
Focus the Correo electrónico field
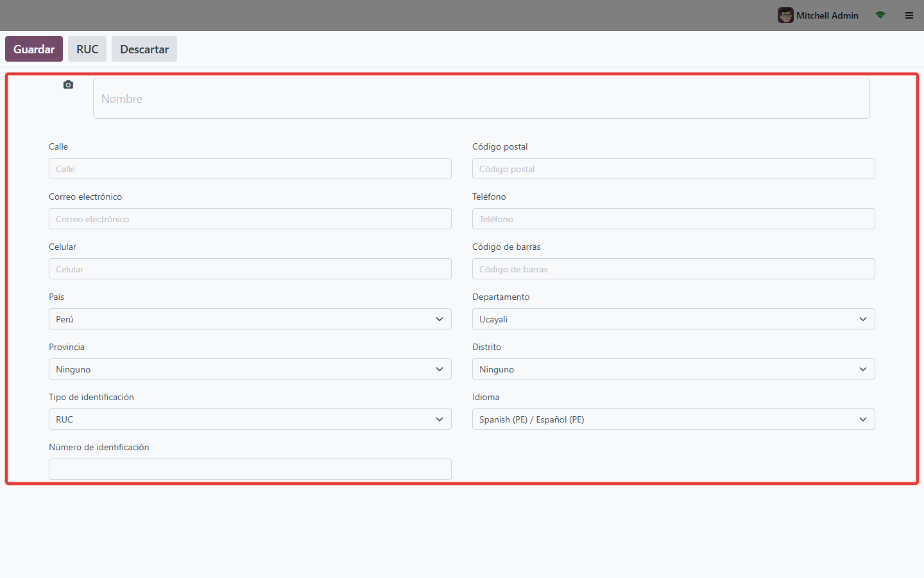(x=250, y=219)
